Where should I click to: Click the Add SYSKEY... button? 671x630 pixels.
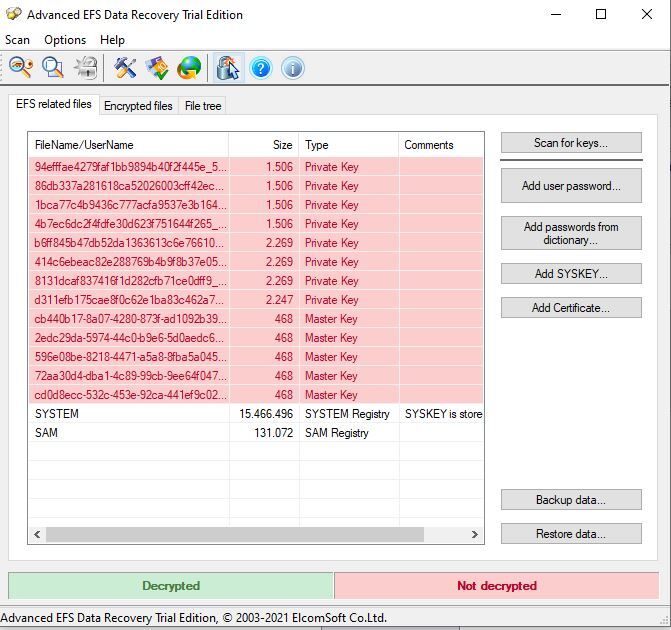(x=571, y=273)
